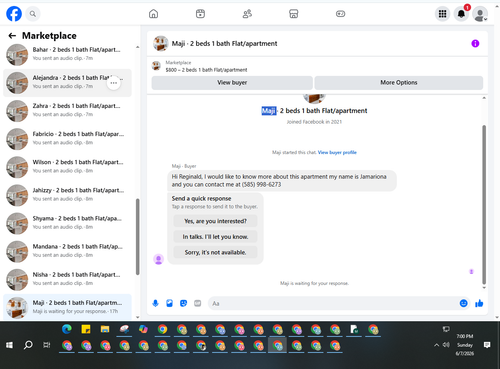This screenshot has height=369, width=500.
Task: Open the Zahra conversation
Action: (x=67, y=111)
